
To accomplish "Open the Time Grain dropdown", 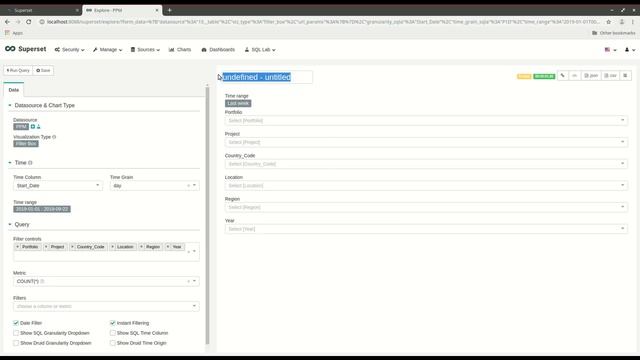I will [x=154, y=186].
